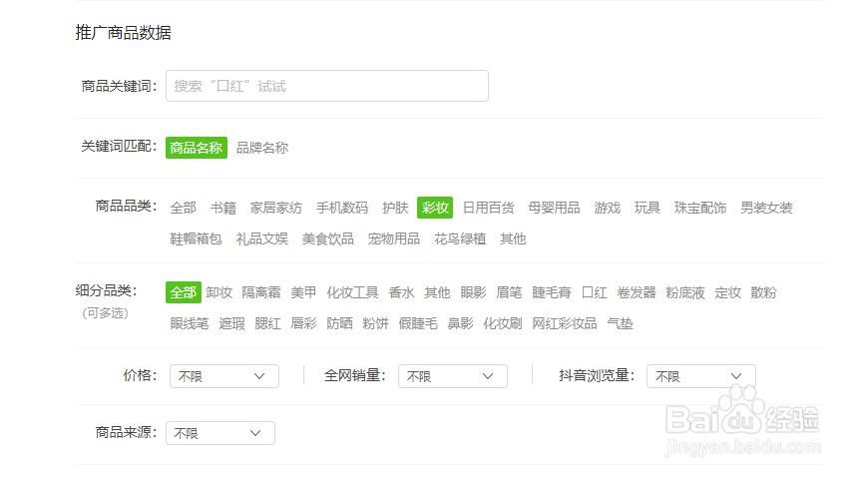
Task: Select 品牌名称 keyword matching option
Action: coord(262,148)
